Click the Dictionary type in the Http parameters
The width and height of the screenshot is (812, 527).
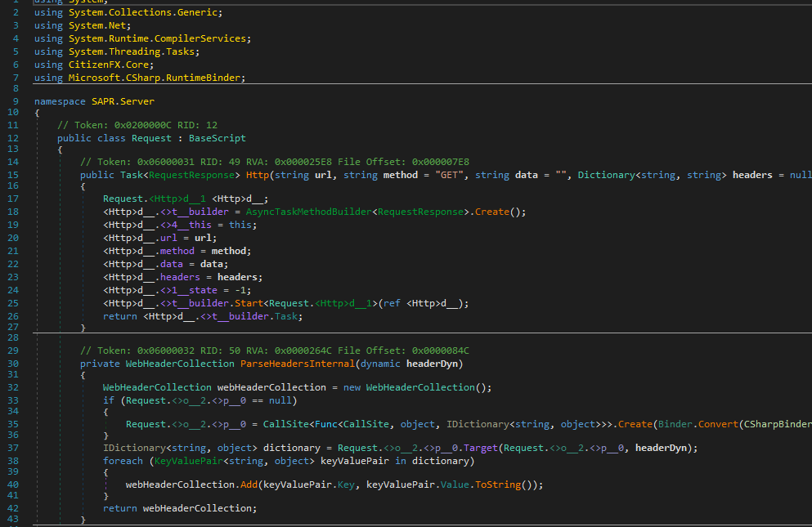pyautogui.click(x=606, y=176)
